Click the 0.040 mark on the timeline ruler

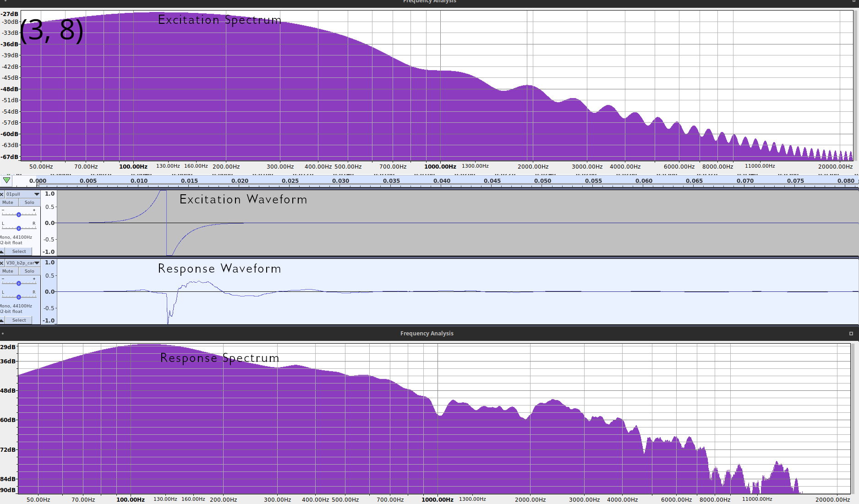pyautogui.click(x=442, y=181)
